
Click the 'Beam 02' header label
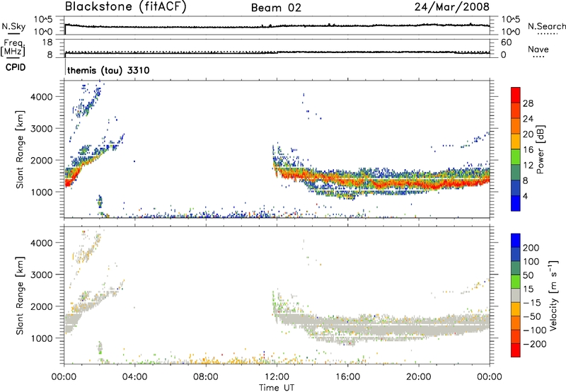(x=276, y=8)
